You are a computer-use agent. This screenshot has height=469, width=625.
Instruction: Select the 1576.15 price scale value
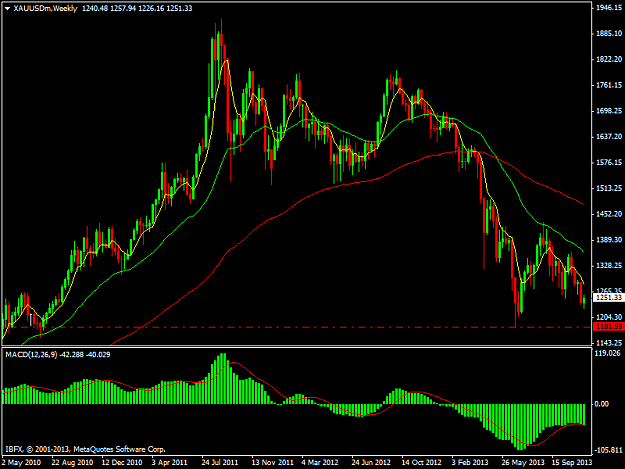point(609,163)
